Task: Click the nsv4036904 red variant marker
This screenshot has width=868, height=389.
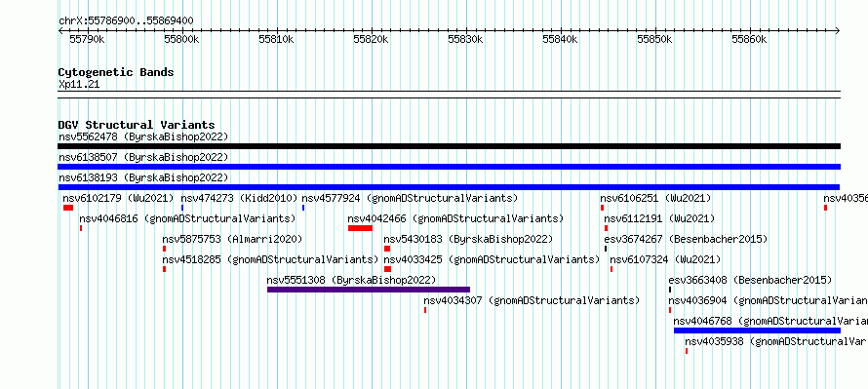Action: (x=670, y=310)
